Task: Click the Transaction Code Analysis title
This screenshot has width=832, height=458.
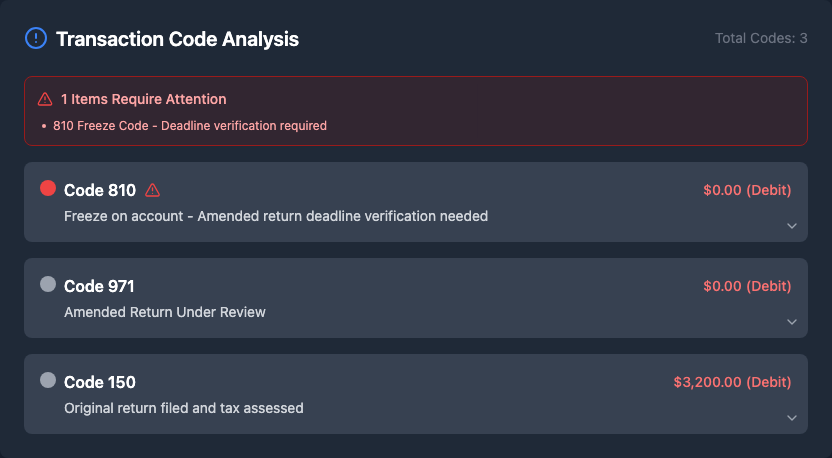Action: tap(177, 39)
